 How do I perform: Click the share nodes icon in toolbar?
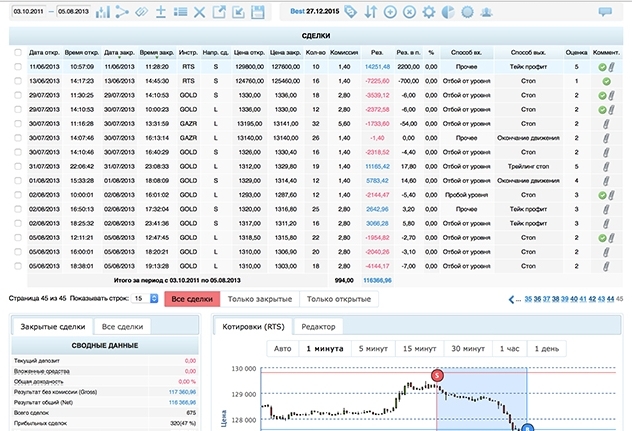pyautogui.click(x=123, y=12)
